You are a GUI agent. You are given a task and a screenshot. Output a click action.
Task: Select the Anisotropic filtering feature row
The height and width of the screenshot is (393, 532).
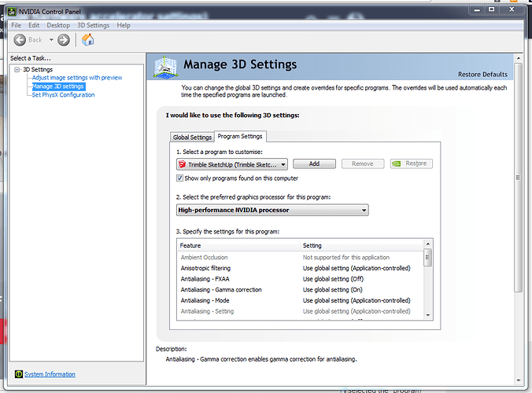coord(301,268)
